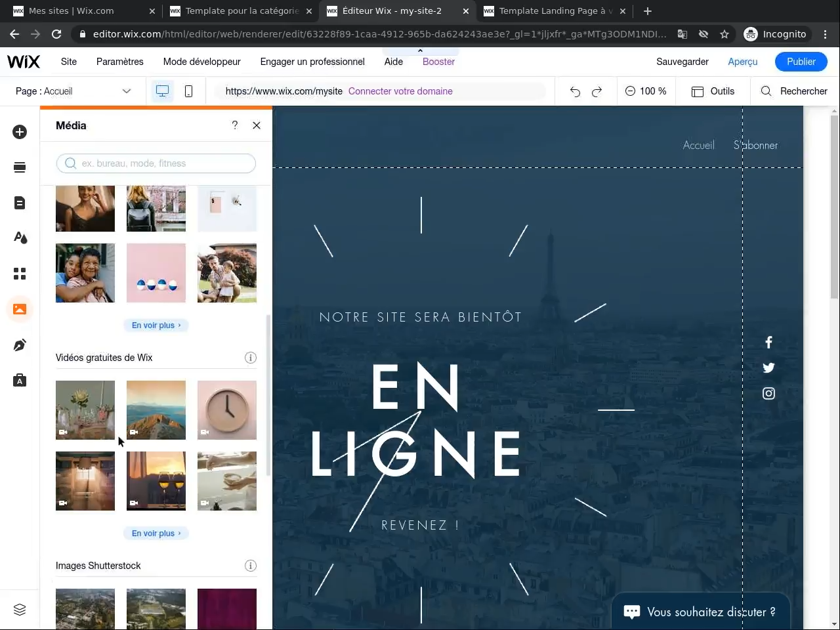Screen dimensions: 840x630
Task: Close the Média panel
Action: [257, 125]
